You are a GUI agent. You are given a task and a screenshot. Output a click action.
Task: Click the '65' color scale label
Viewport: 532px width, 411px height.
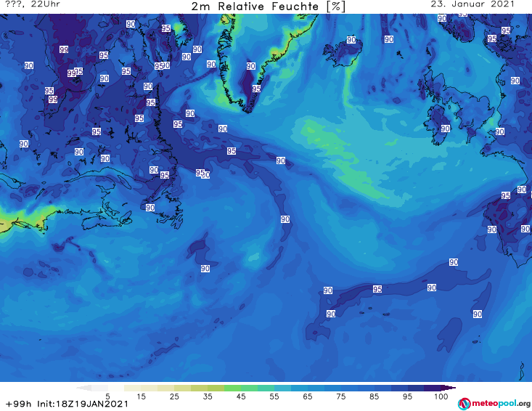(x=308, y=396)
